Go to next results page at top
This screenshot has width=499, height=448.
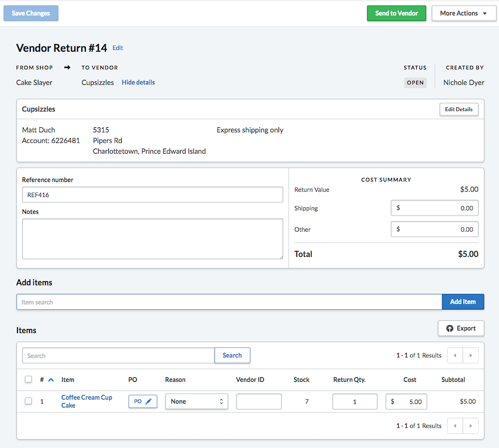[471, 355]
